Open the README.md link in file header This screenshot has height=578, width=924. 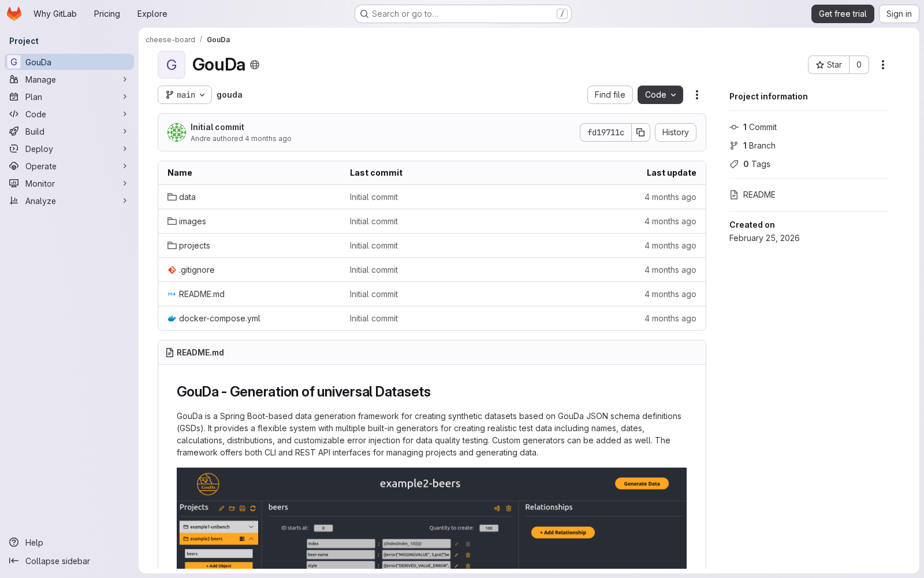click(x=200, y=353)
